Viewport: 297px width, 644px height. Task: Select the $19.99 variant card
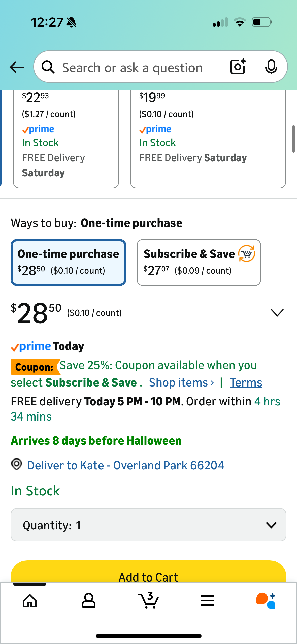tap(208, 139)
